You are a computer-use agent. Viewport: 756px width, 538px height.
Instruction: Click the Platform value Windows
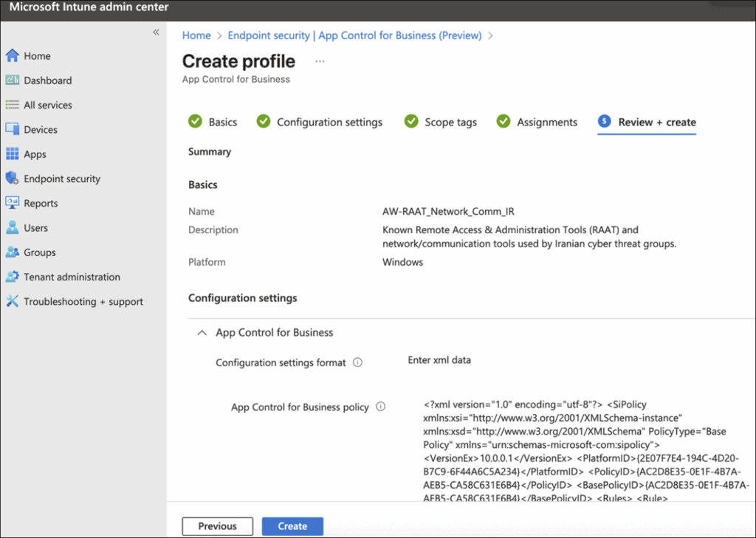402,262
